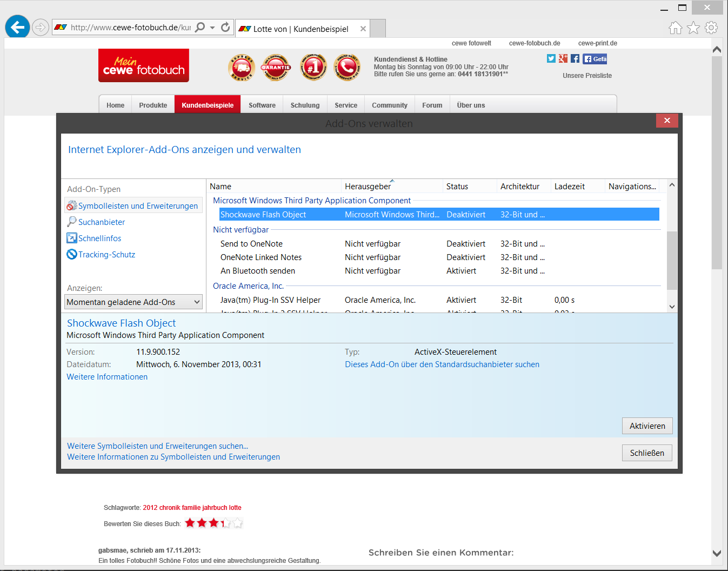Expand the address bar search dropdown arrow
The image size is (728, 571).
212,28
